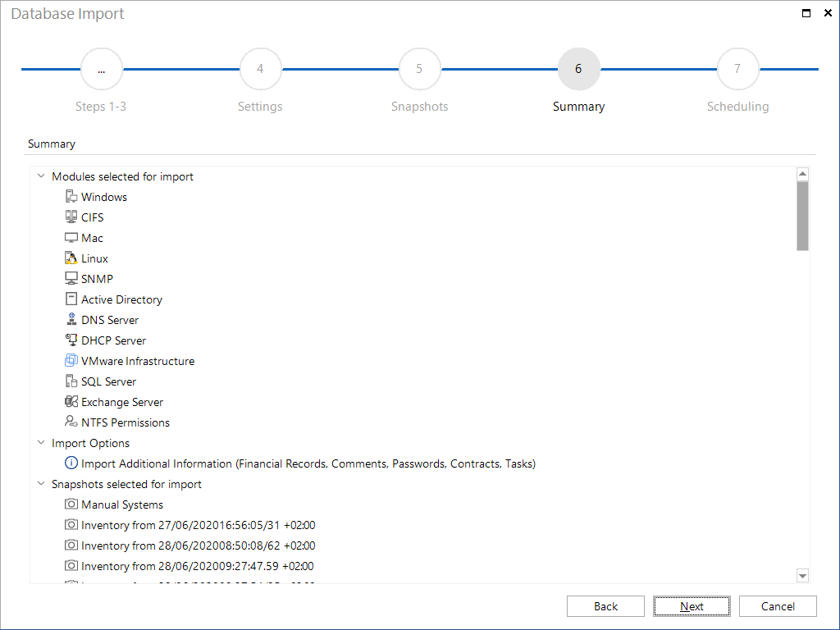Select the DNS Server text
Screen dimensions: 840x630
[110, 320]
